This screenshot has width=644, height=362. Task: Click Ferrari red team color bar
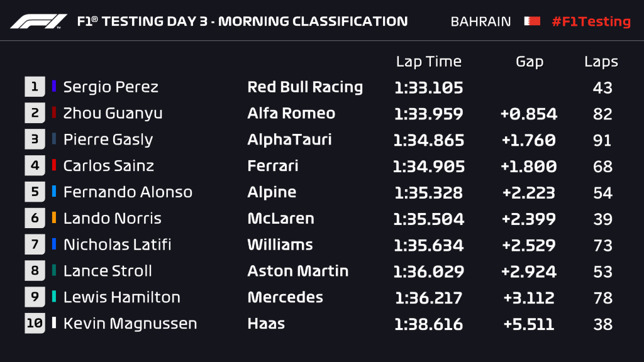coord(54,166)
